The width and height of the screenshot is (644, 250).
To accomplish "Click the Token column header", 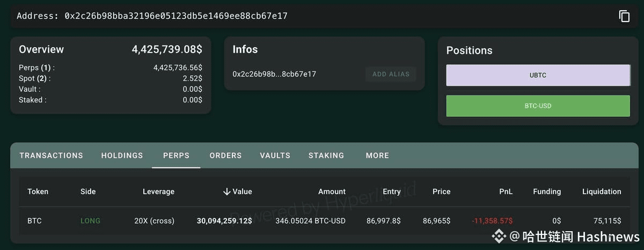I will [x=38, y=192].
